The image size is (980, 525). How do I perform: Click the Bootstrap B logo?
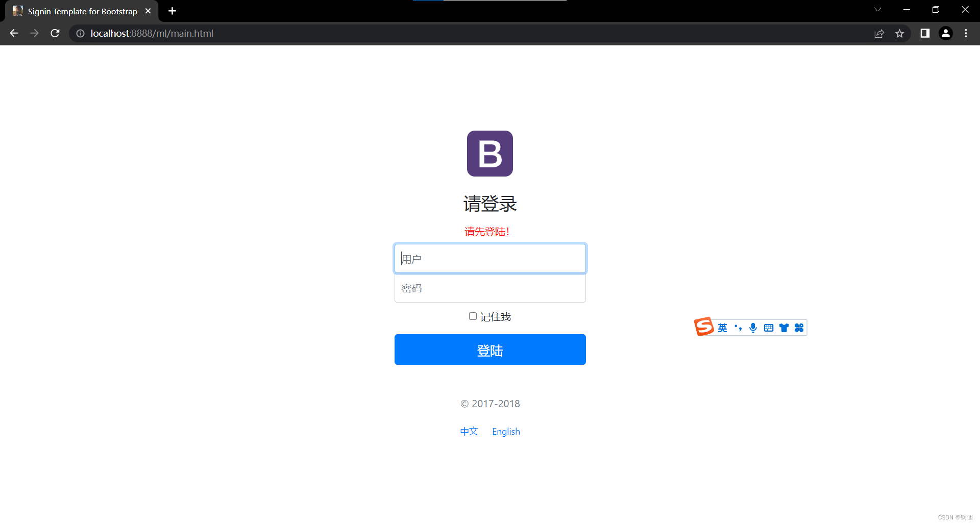point(490,154)
